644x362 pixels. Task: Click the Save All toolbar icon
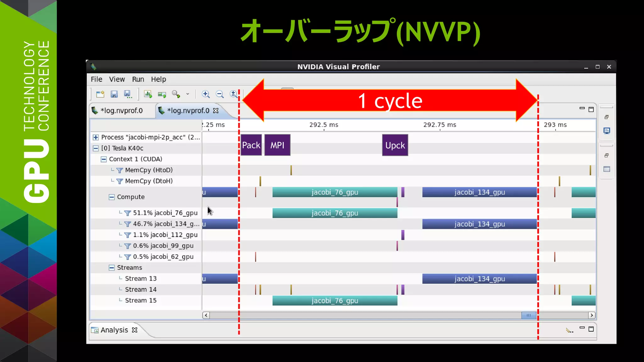coord(128,94)
